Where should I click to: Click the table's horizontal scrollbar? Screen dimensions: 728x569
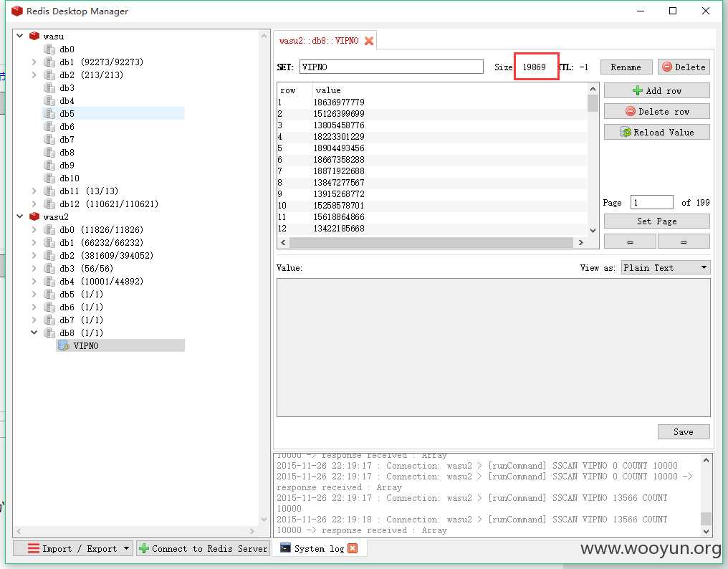(431, 242)
